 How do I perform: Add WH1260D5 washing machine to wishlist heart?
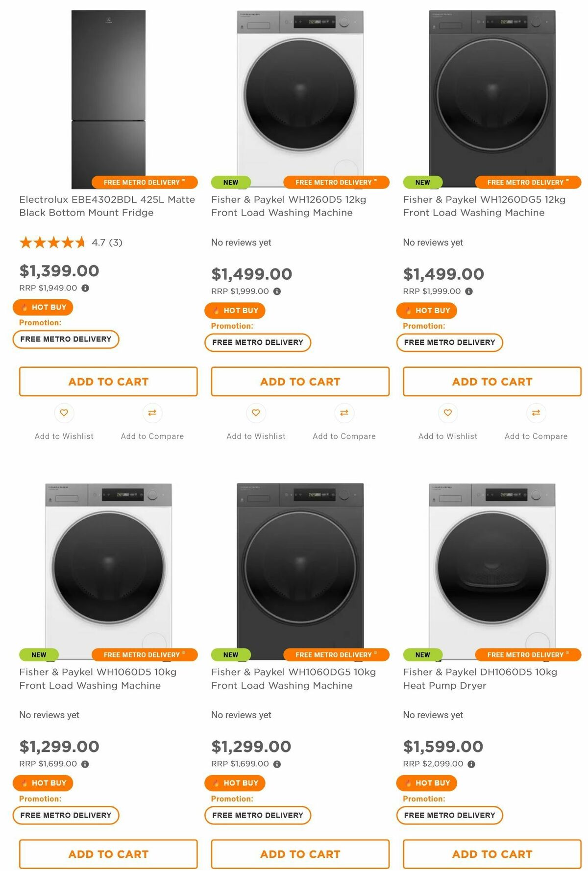[x=256, y=412]
